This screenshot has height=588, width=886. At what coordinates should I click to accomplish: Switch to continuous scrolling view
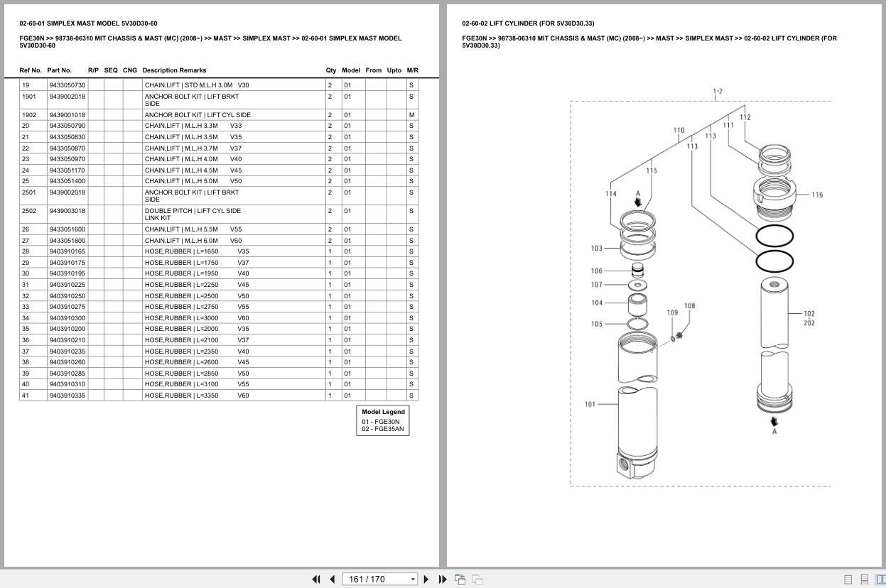[865, 579]
